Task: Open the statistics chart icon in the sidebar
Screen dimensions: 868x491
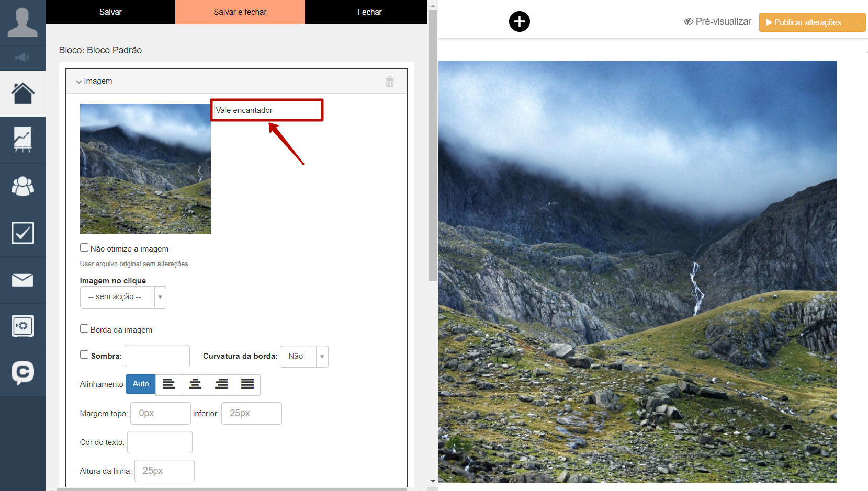Action: (x=22, y=140)
